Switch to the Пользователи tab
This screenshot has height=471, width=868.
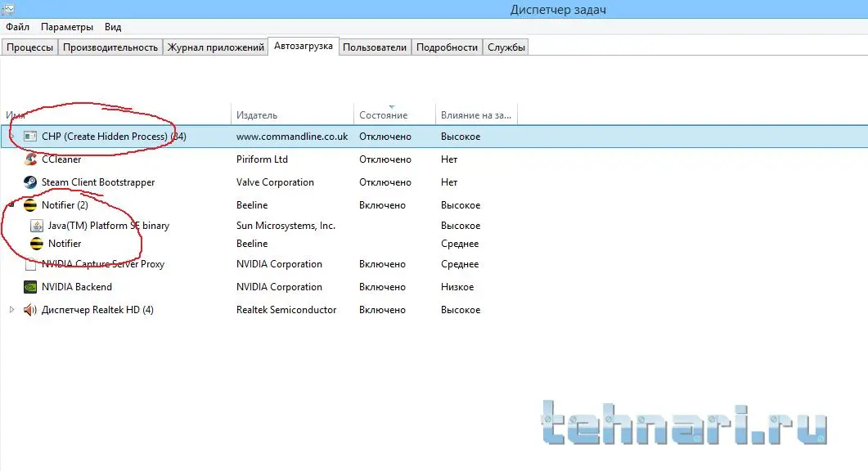click(x=374, y=47)
